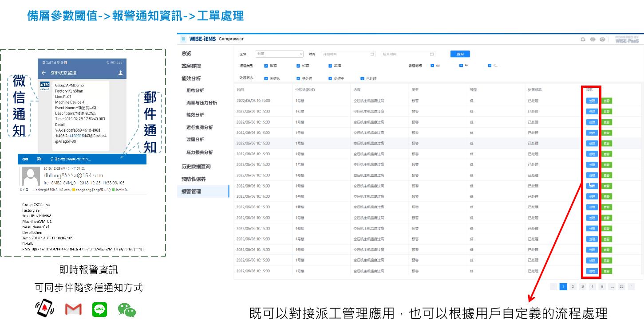644x324 pixels.
Task: Click the phone alert notification icon
Action: tap(44, 308)
